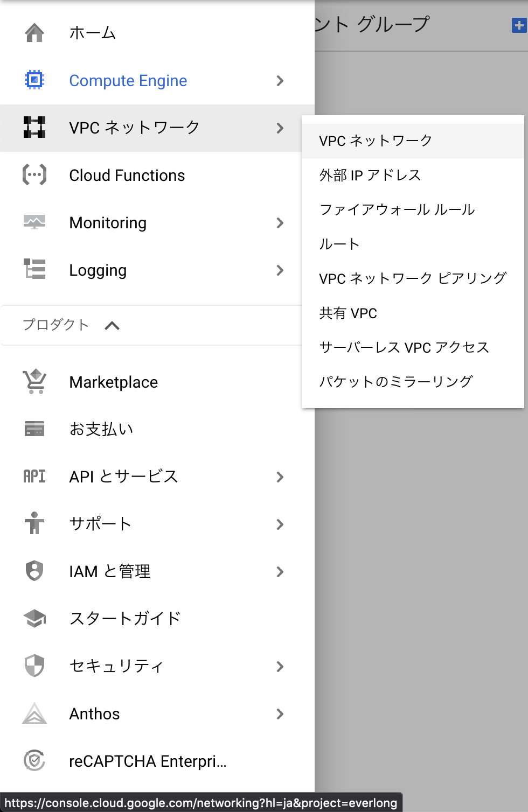Image resolution: width=528 pixels, height=812 pixels.
Task: Click the セキュリティ label in sidebar
Action: [116, 666]
